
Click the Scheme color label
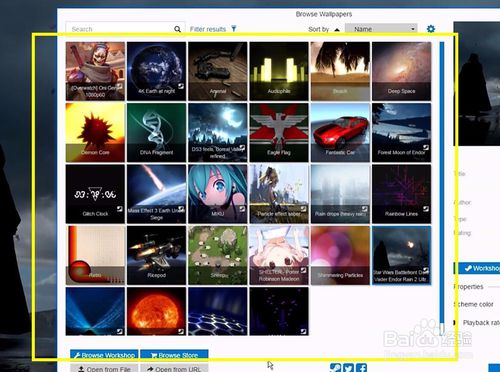(x=473, y=304)
